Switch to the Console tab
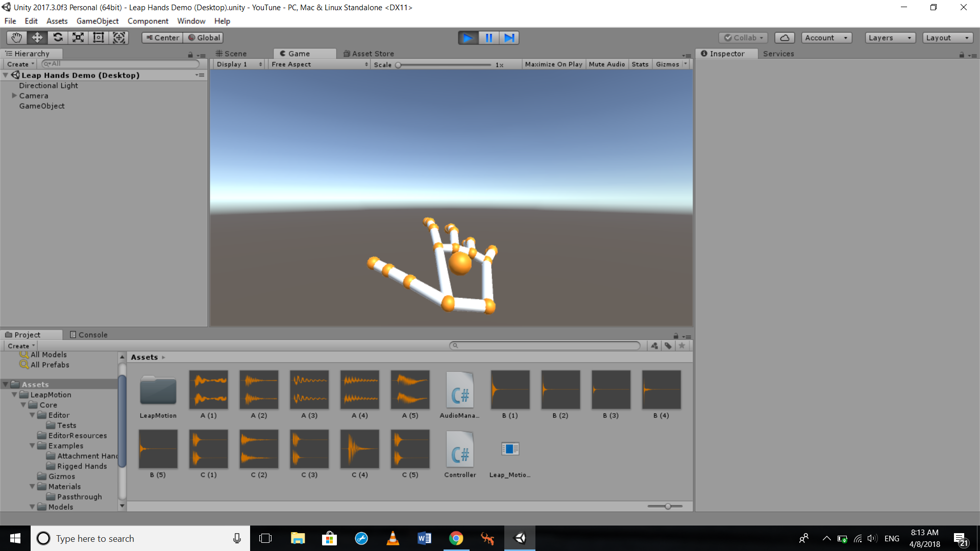The image size is (980, 551). point(88,335)
